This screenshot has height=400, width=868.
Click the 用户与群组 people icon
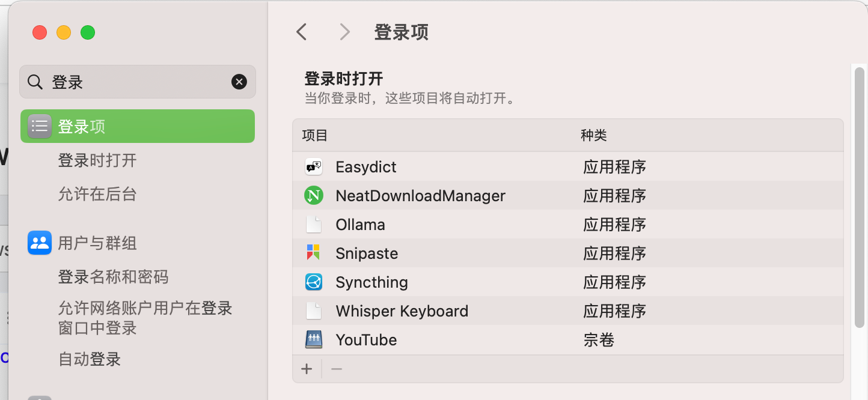tap(40, 243)
